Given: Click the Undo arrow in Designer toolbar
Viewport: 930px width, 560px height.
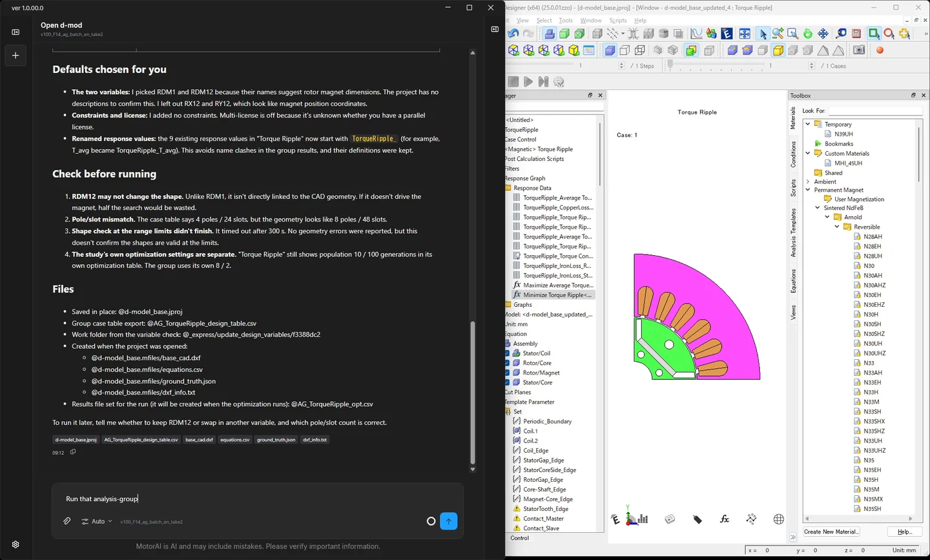Looking at the screenshot, I should (x=513, y=34).
